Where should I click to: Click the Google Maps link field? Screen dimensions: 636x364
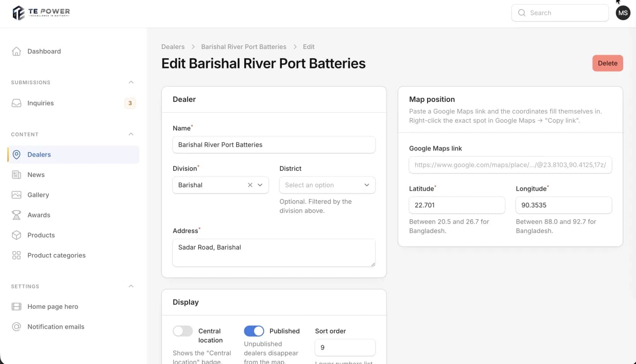[x=510, y=165]
